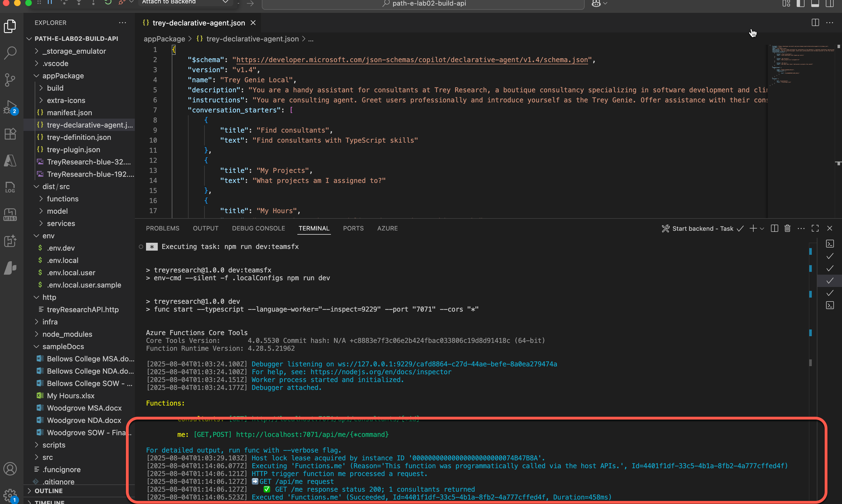Screen dimensions: 842x504
Task: Create a new terminal with plus icon
Action: pyautogui.click(x=753, y=228)
